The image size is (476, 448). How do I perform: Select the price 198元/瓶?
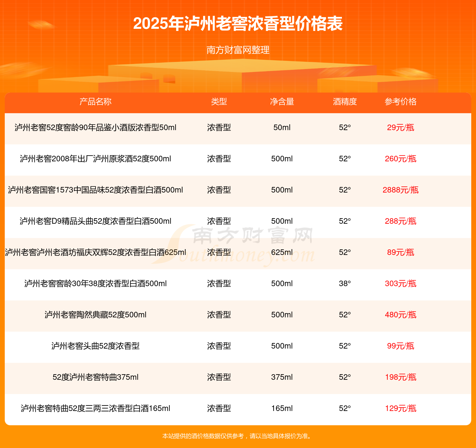pos(401,377)
